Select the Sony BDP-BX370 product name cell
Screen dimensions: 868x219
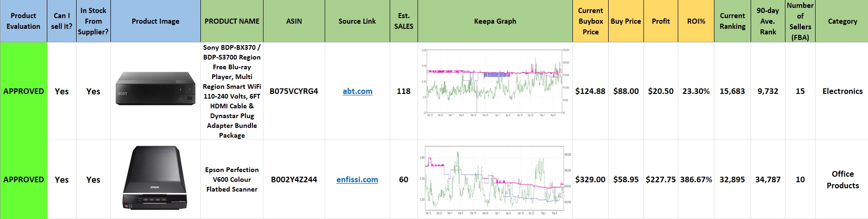(232, 91)
